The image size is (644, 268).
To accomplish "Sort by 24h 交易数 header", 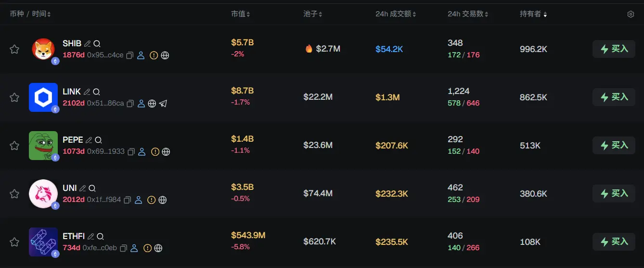I will coord(468,14).
